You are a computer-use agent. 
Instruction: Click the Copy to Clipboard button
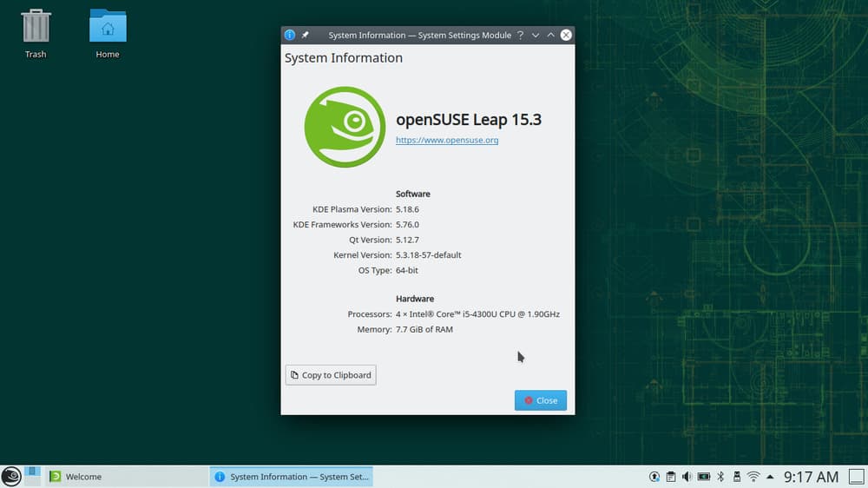point(331,375)
